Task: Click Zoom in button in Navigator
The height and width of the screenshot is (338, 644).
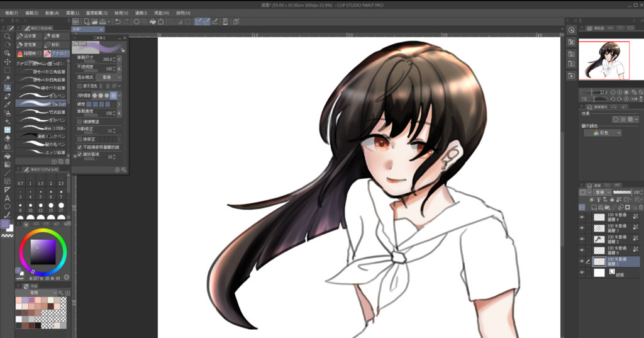Action: click(619, 92)
